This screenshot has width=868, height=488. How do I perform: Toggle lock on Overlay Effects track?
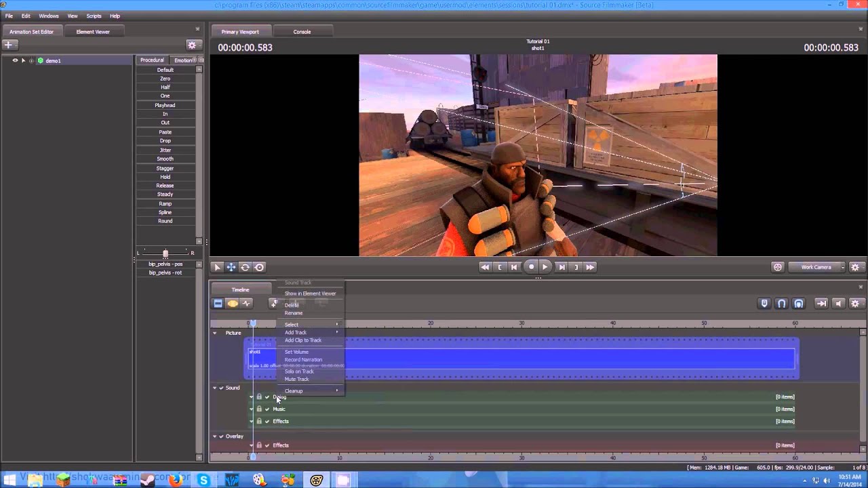(x=259, y=445)
